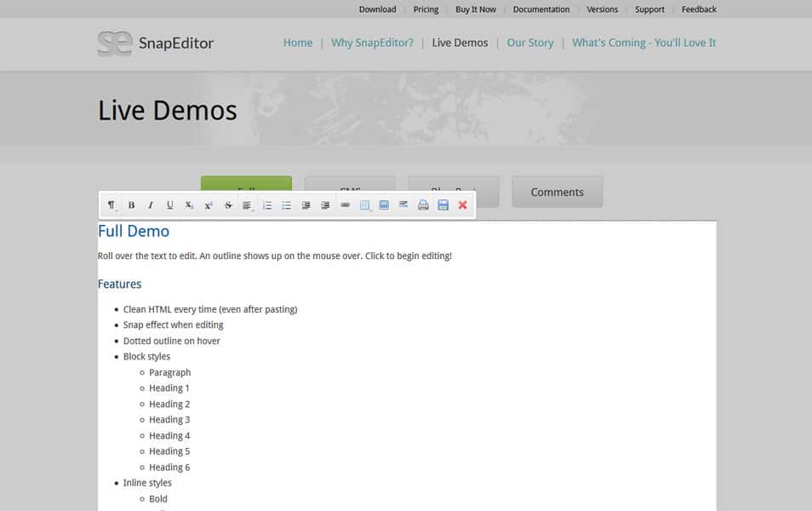This screenshot has height=511, width=812.
Task: Create a bulleted list
Action: click(286, 204)
